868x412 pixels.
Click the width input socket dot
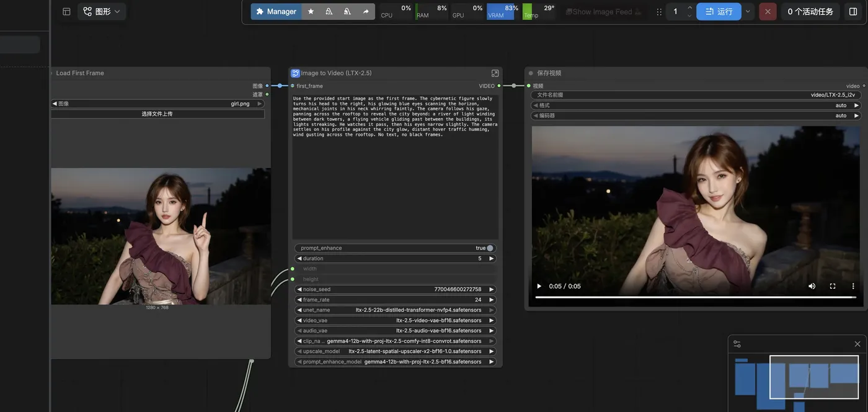click(x=293, y=269)
